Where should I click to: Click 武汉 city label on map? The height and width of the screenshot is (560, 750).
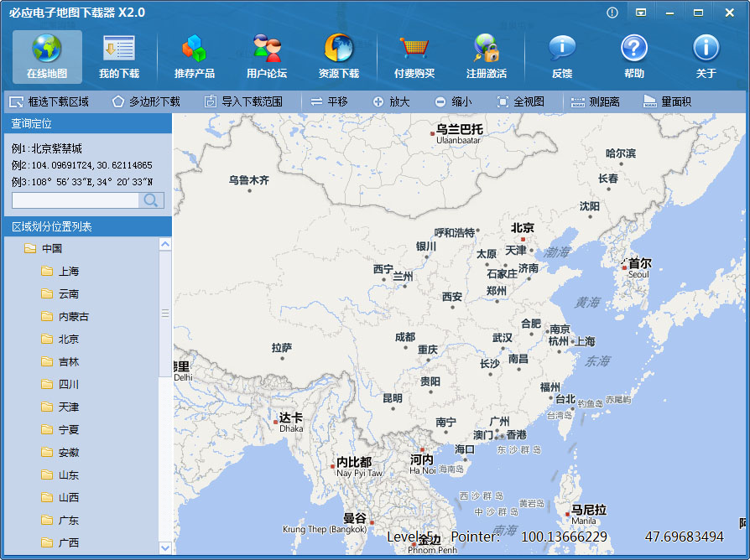(x=503, y=338)
